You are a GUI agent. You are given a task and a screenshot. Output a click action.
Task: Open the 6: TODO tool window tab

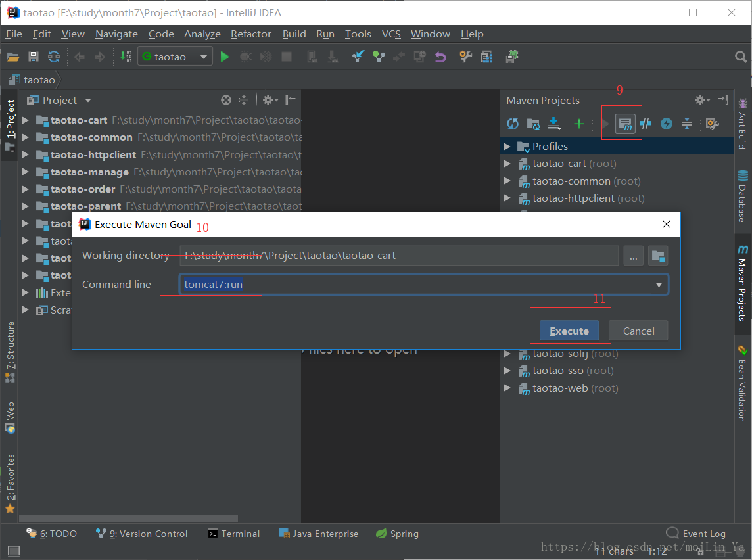[51, 534]
